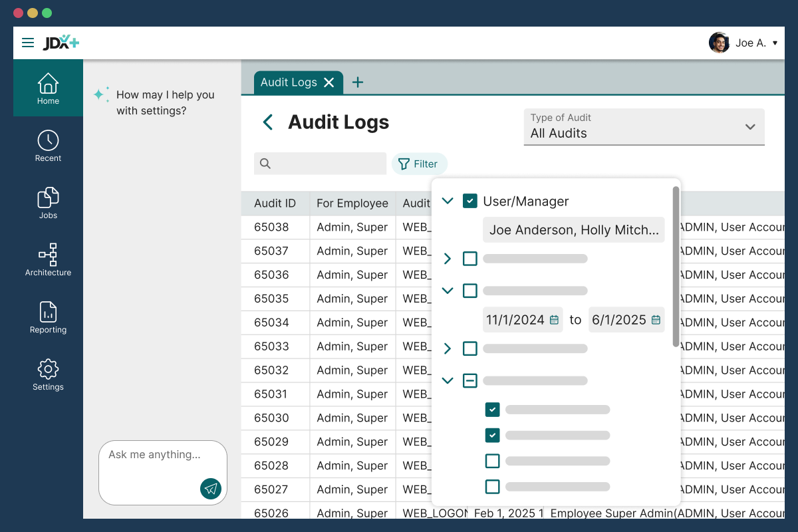Clear the first checked sub-option checkbox
Viewport: 798px width, 532px height.
pos(492,410)
